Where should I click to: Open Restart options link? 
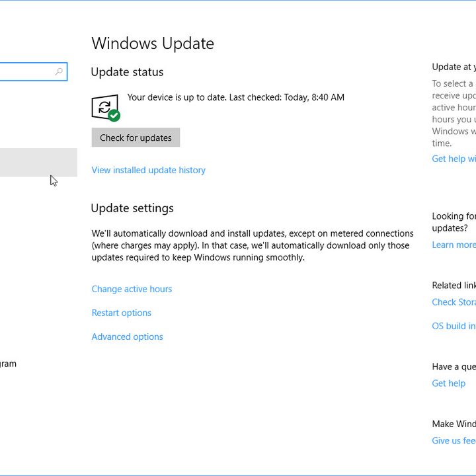coord(122,313)
